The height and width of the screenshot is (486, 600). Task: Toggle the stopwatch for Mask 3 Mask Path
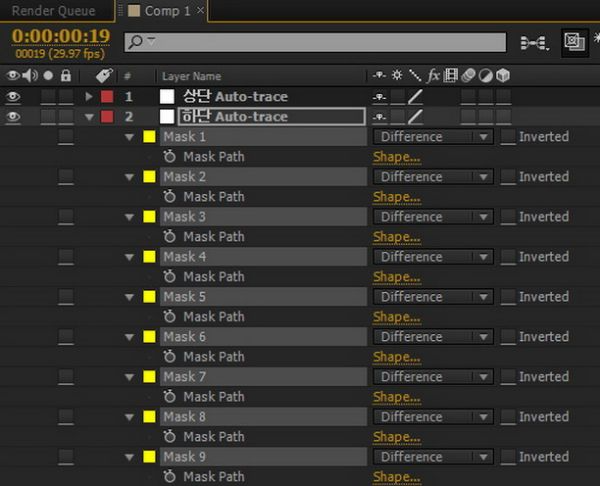(169, 236)
